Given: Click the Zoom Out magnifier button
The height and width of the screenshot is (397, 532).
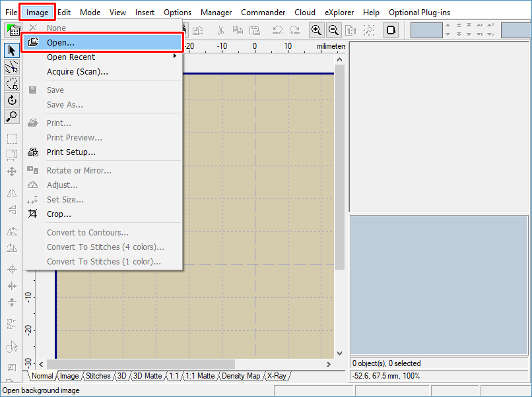Looking at the screenshot, I should point(333,30).
